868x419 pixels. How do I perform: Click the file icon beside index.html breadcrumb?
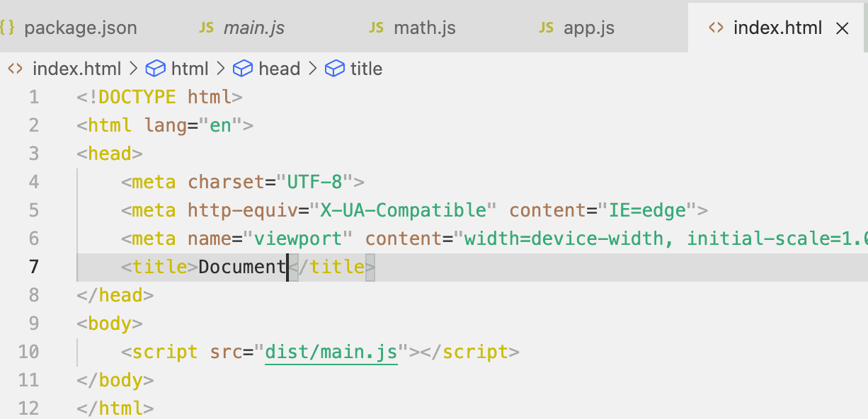point(16,69)
